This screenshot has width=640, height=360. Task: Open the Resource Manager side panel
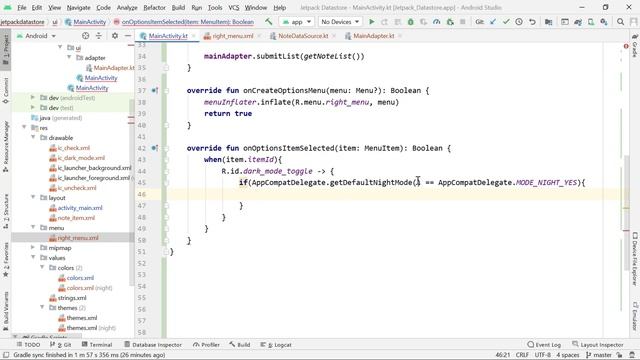coord(6,147)
